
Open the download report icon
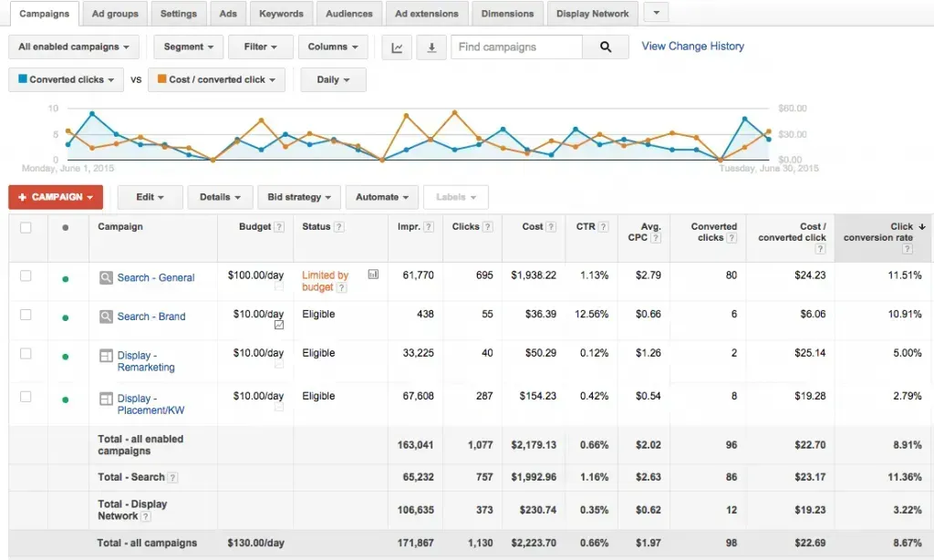click(431, 46)
